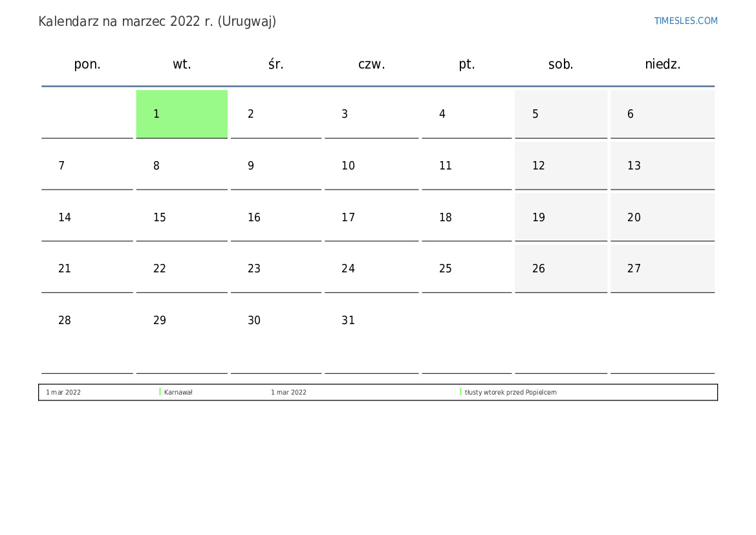Select day 18 in the calendar
Viewport: 756px width, 535px height.
click(x=467, y=217)
